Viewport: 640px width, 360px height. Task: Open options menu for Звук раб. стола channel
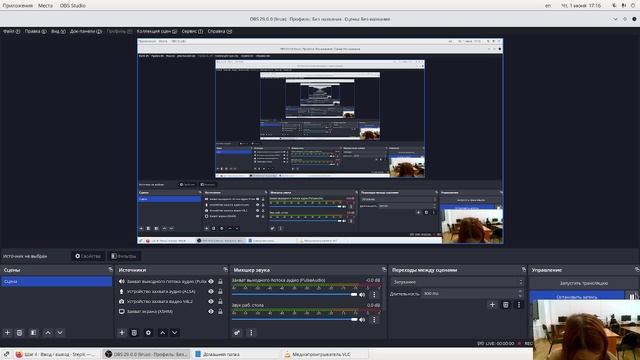coord(374,320)
